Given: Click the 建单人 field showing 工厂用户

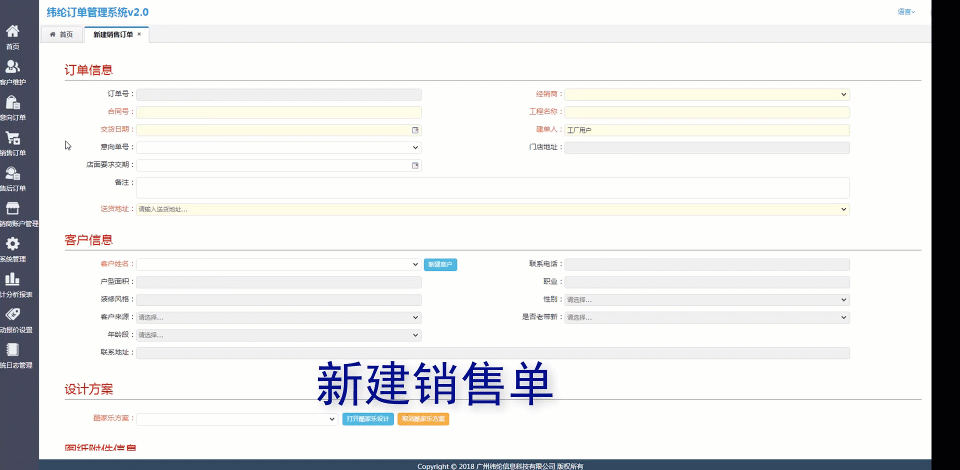Looking at the screenshot, I should click(x=707, y=130).
